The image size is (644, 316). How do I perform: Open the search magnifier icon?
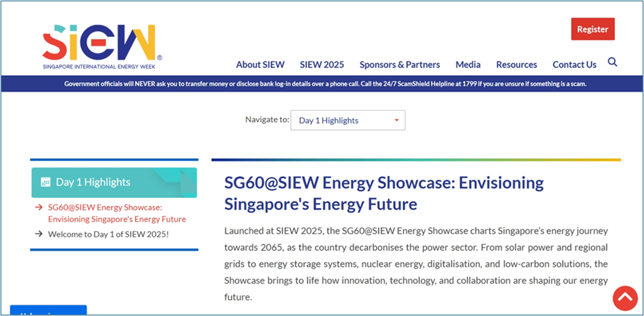tap(613, 62)
